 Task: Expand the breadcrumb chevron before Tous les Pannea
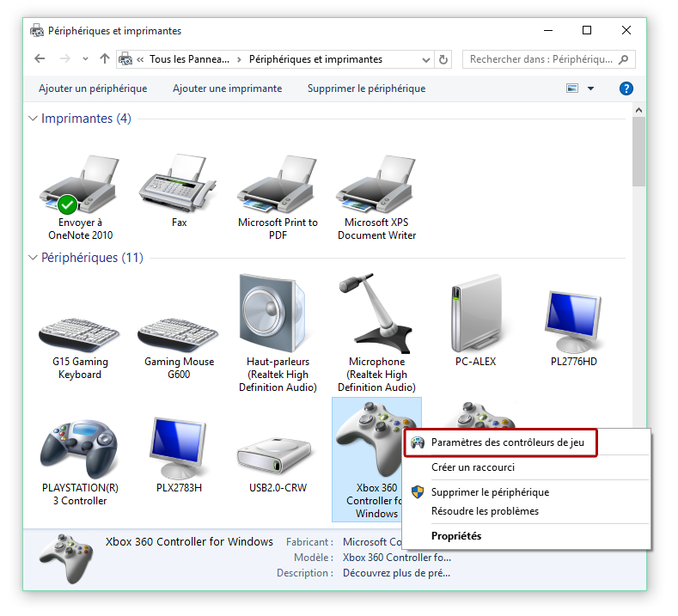click(140, 59)
